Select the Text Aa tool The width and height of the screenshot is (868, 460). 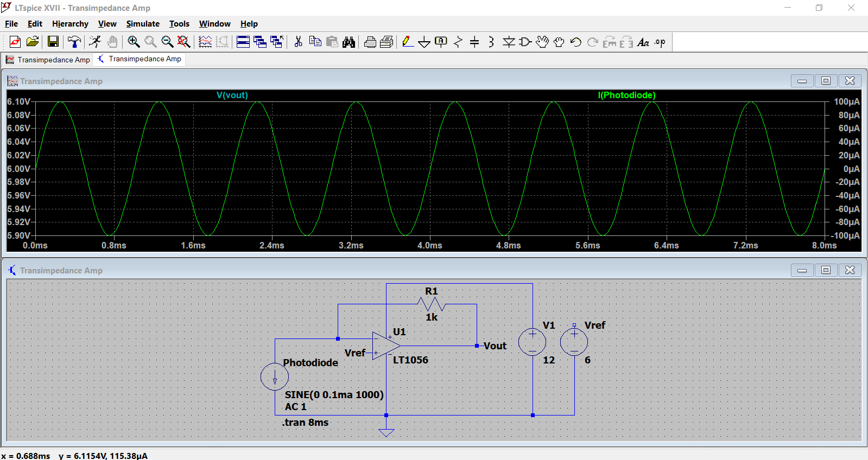[643, 42]
